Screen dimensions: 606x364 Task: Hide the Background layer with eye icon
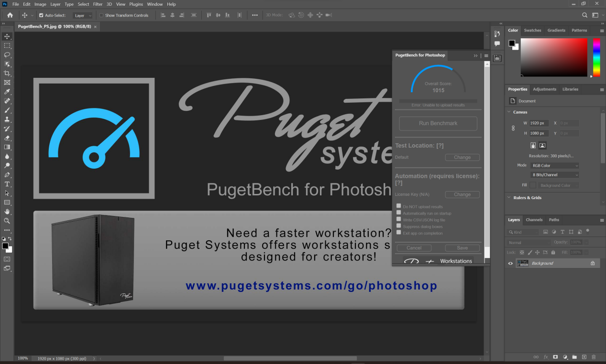point(510,263)
